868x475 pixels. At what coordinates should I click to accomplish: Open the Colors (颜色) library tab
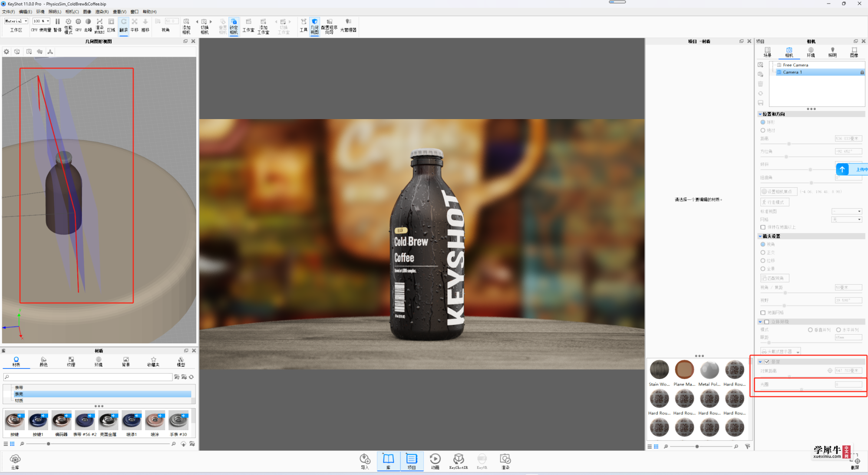43,362
